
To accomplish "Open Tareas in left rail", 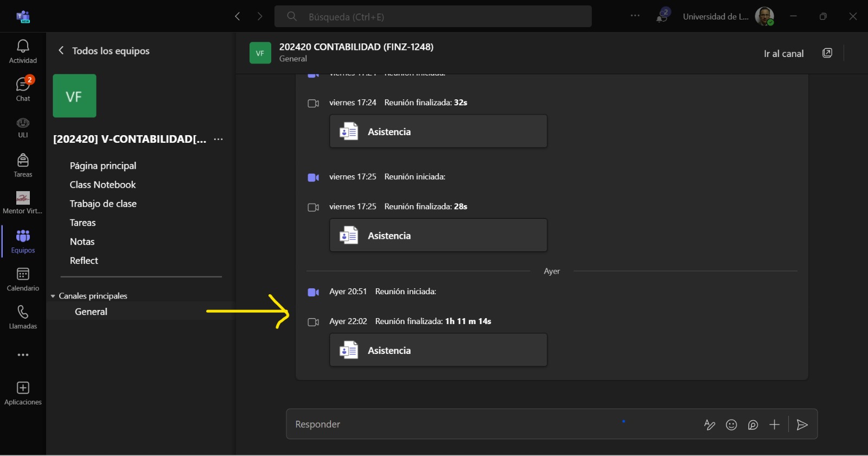I will point(23,165).
